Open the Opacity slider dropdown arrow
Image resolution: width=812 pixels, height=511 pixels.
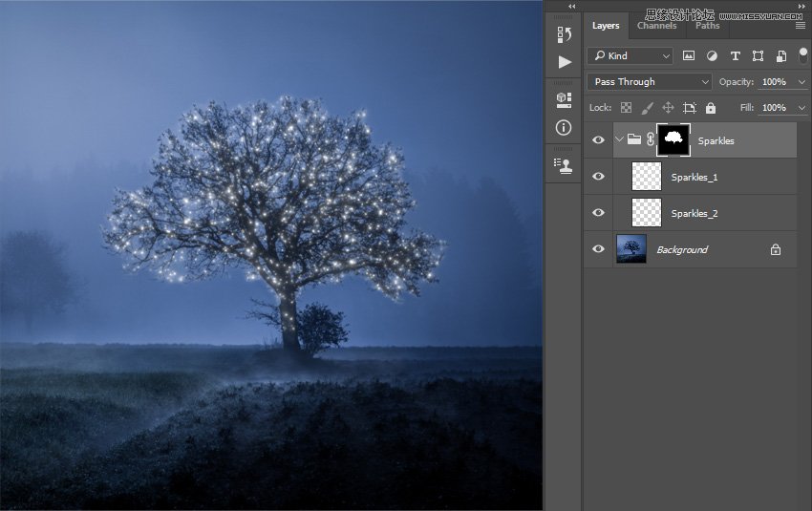[800, 82]
